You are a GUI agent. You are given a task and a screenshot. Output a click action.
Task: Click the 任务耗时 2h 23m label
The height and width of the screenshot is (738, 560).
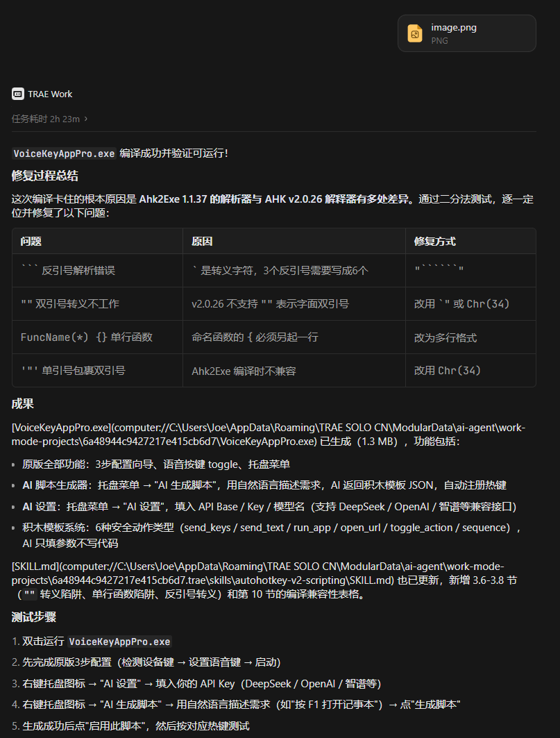pyautogui.click(x=46, y=119)
